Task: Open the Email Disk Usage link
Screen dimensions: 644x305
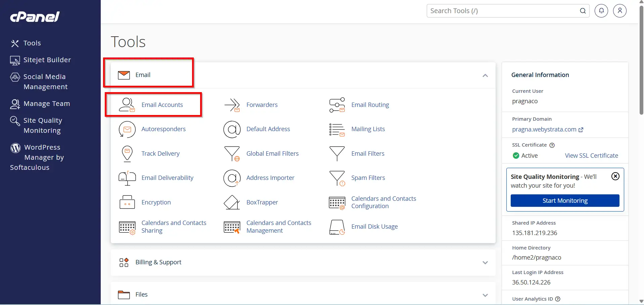Action: pos(374,227)
